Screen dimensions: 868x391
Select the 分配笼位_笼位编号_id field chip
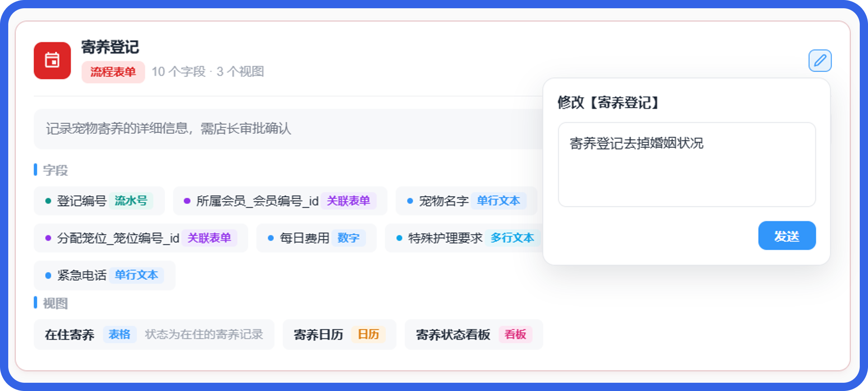141,238
